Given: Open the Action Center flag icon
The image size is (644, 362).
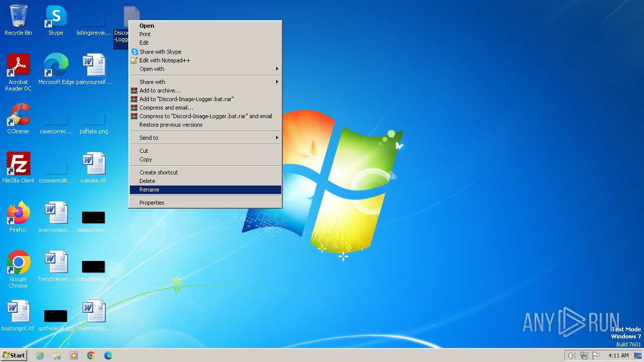Looking at the screenshot, I should point(596,355).
